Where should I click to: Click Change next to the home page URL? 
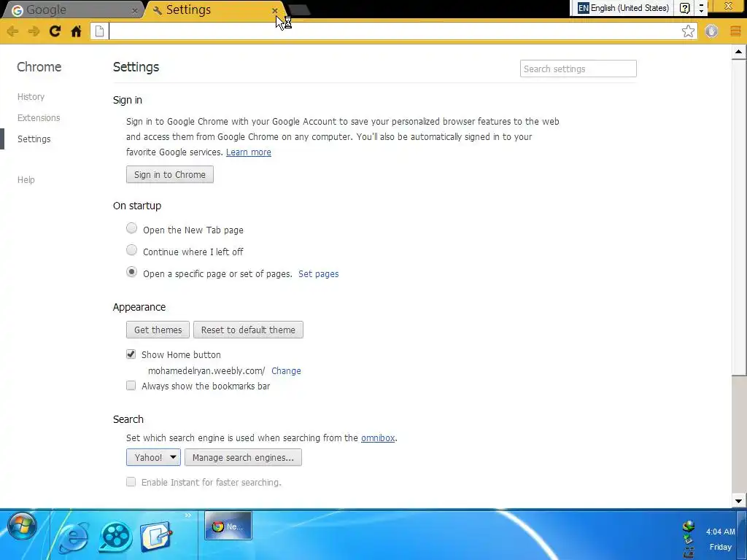click(x=286, y=371)
